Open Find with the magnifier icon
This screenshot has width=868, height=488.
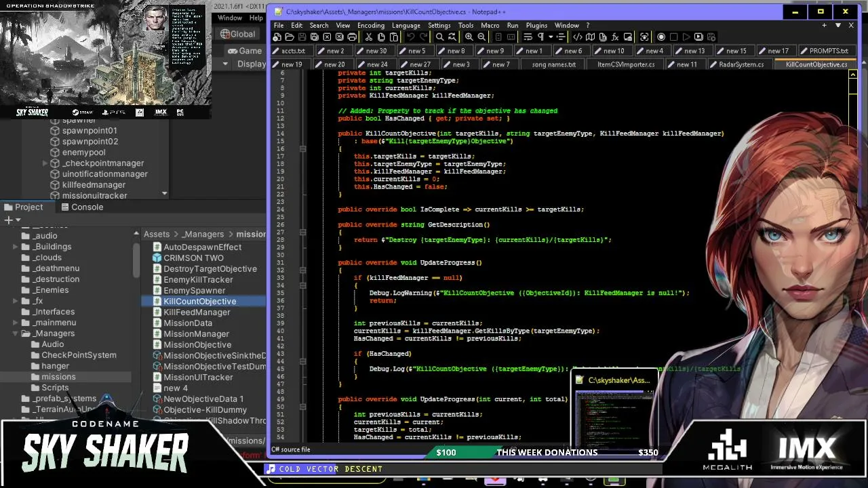coord(439,37)
